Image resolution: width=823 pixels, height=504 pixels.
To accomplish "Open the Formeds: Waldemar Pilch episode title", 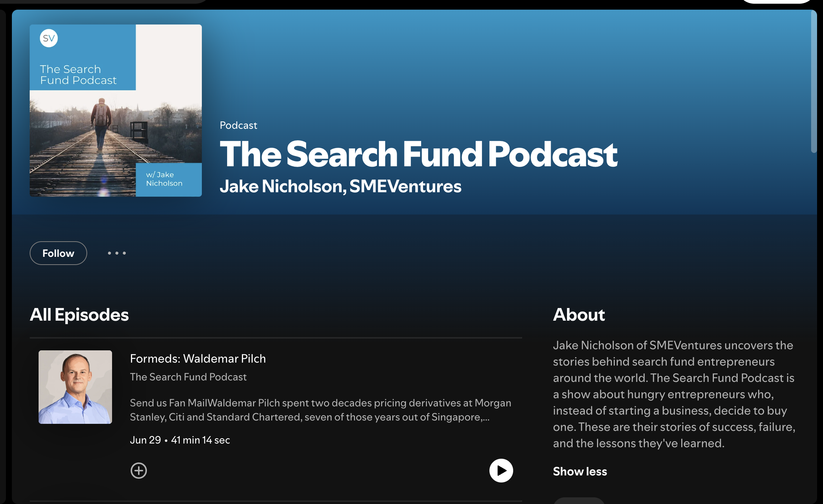I will 198,359.
